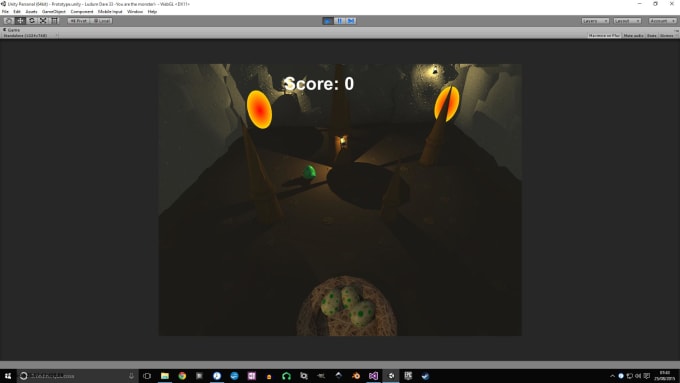Select the Scale tool in Unity toolbar

tap(43, 21)
